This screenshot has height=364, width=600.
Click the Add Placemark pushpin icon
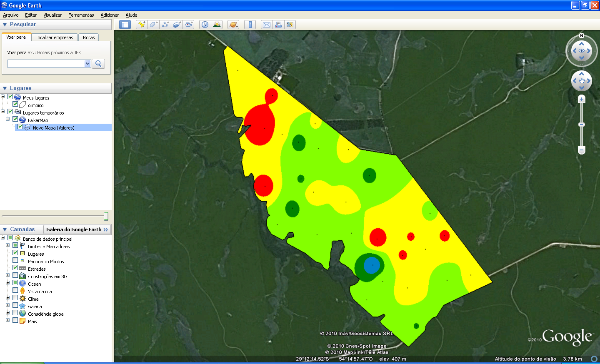(142, 25)
